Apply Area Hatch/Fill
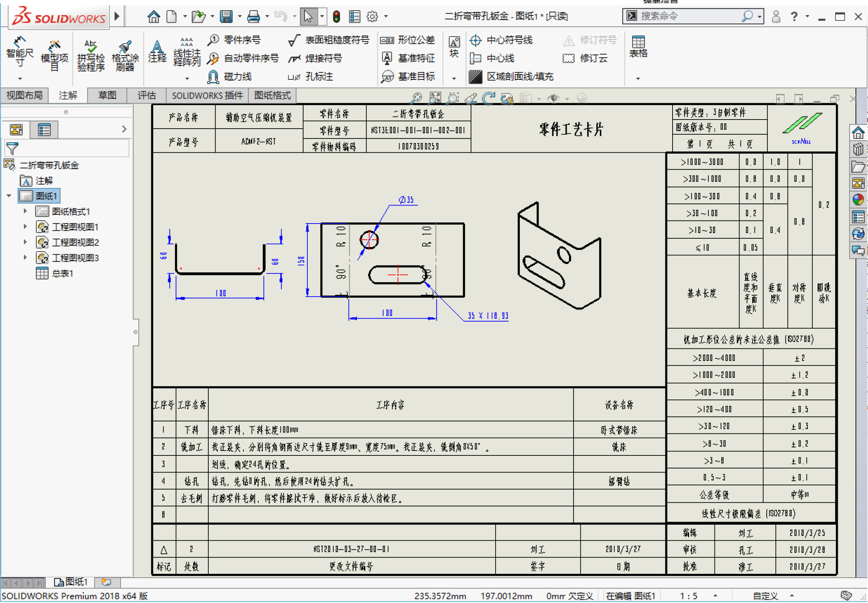The image size is (868, 603). pos(511,77)
